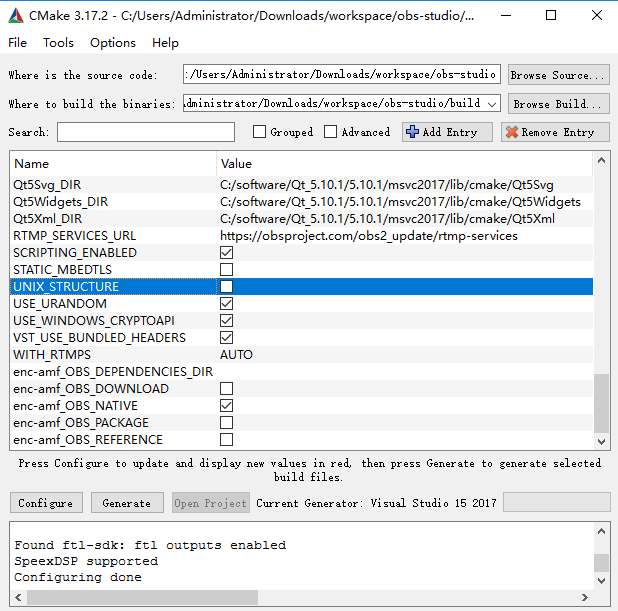Click the Qt5Svg cmake path value
Screen dimensions: 618x611
(387, 185)
